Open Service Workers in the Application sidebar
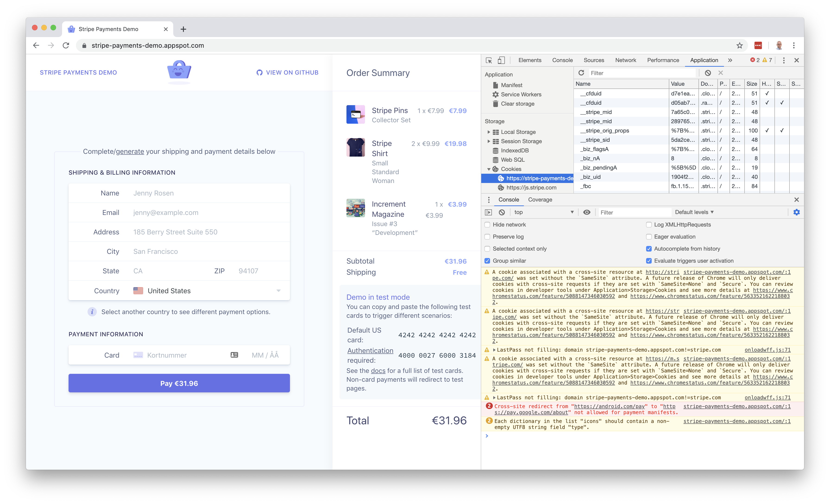The width and height of the screenshot is (830, 504). pos(521,95)
